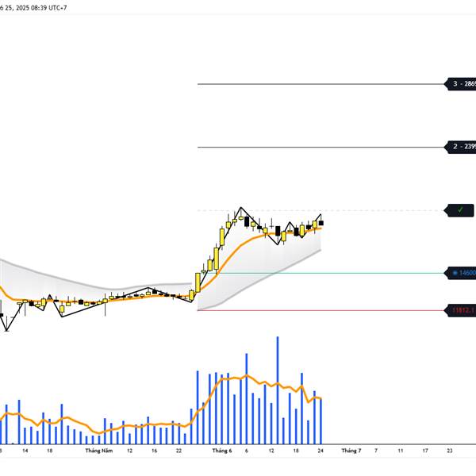Click the '14' date label on time axis
Image resolution: width=476 pixels, height=476 pixels.
click(25, 451)
